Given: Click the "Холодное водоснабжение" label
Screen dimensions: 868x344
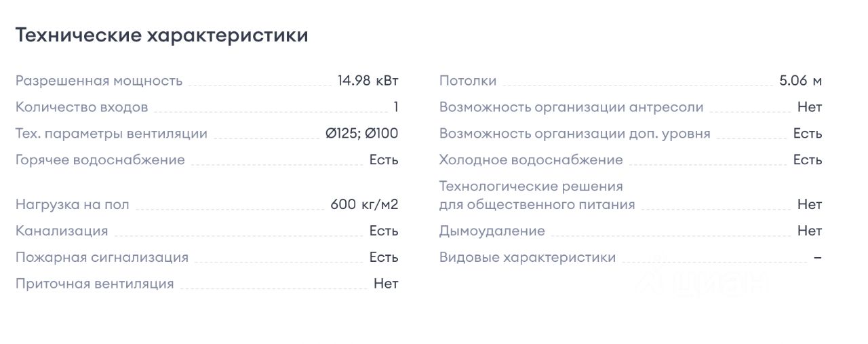Looking at the screenshot, I should 530,160.
